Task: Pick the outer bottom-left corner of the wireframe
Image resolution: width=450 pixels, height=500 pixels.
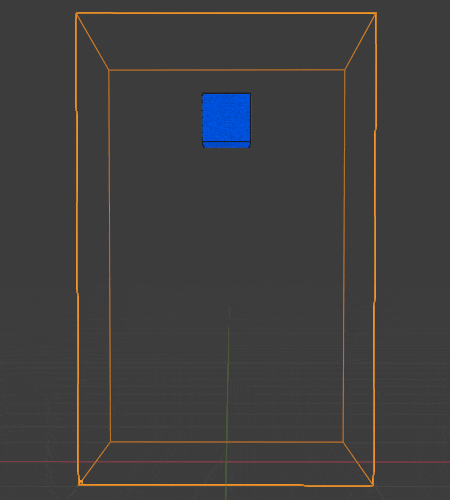Action: click(x=79, y=484)
